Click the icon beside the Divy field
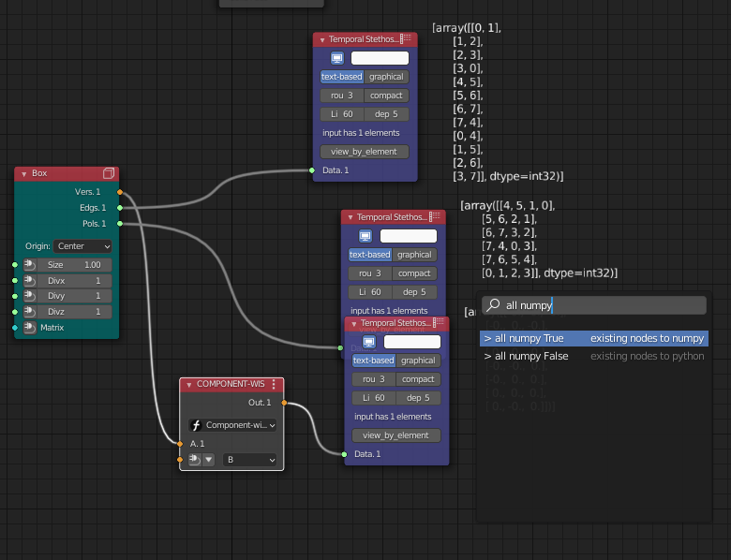731x560 pixels. [x=29, y=296]
